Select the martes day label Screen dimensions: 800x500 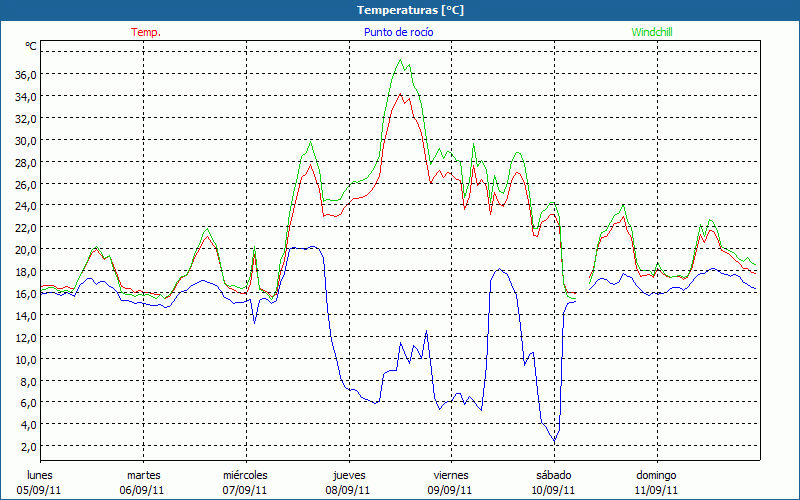tap(143, 475)
